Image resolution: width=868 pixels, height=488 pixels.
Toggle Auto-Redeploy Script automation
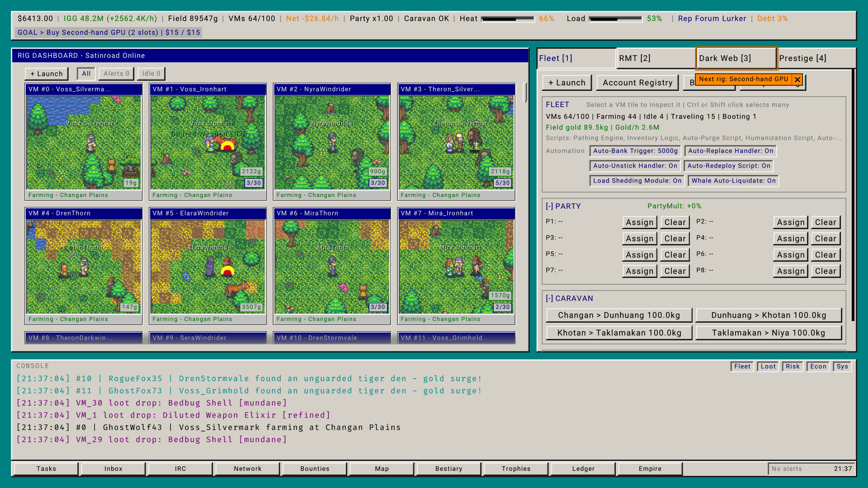coord(729,166)
